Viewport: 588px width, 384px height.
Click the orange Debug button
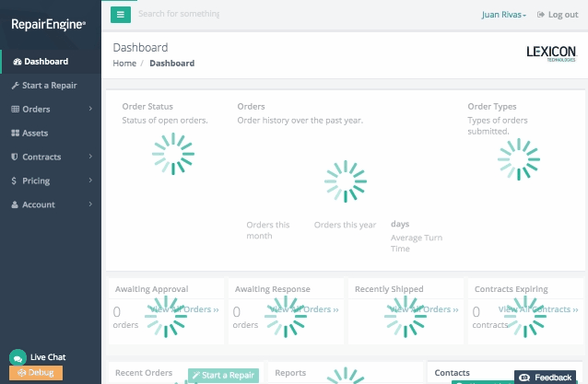click(36, 373)
